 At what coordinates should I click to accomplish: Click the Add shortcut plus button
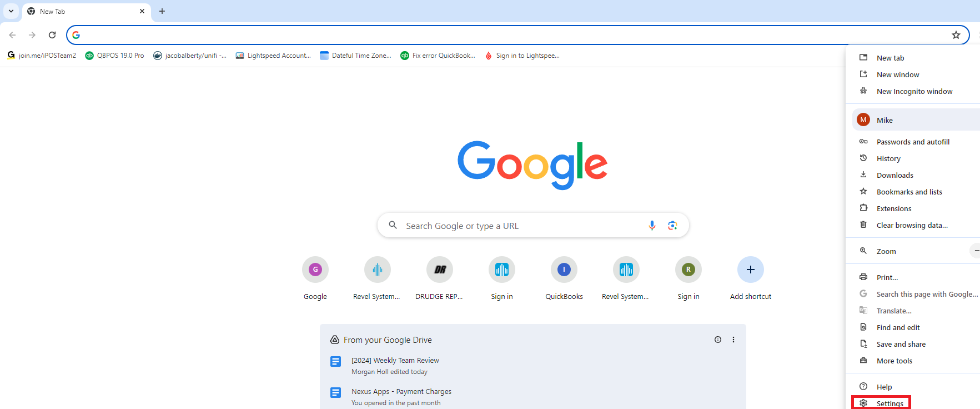(750, 270)
